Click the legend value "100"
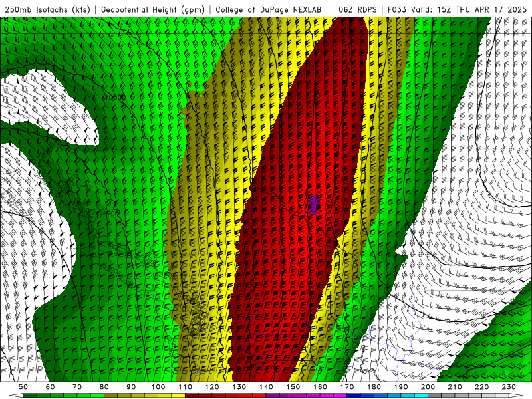Screen dimensions: 532x399 [158, 387]
